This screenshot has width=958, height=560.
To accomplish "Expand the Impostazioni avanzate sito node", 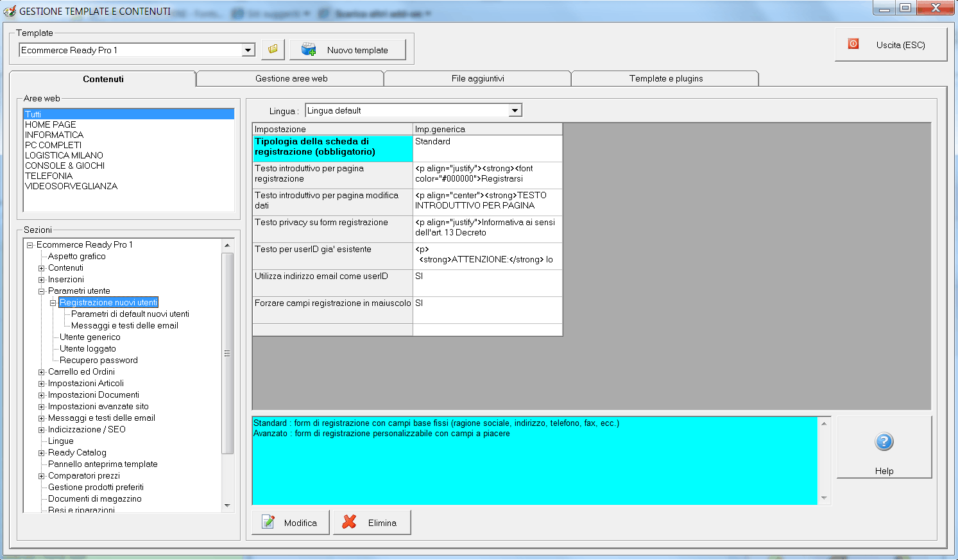I will click(41, 407).
